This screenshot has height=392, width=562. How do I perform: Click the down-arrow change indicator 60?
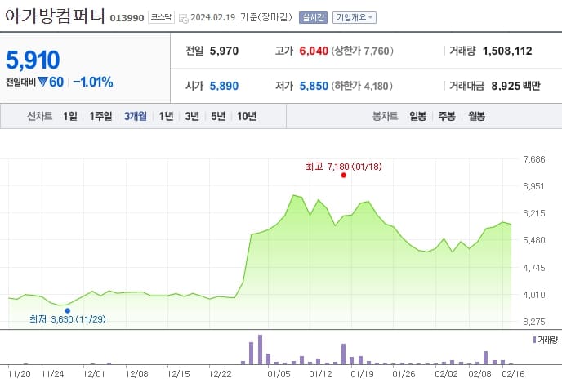[x=51, y=82]
